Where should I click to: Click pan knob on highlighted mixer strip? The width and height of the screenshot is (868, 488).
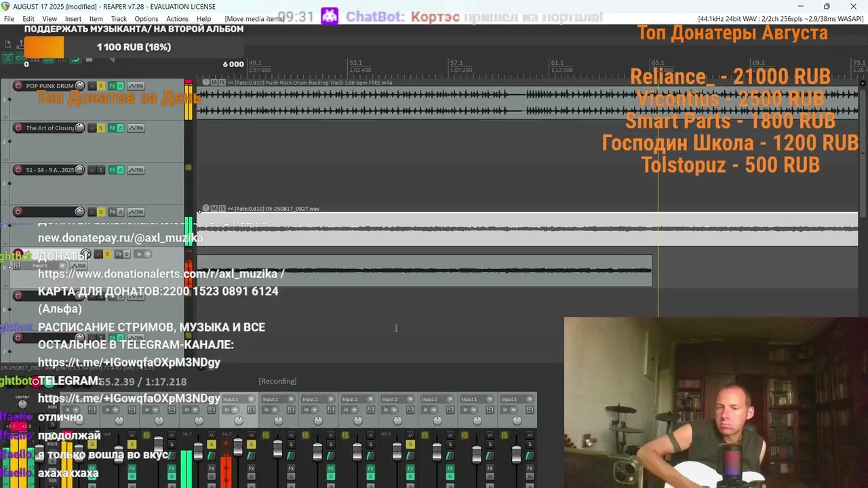point(239,420)
